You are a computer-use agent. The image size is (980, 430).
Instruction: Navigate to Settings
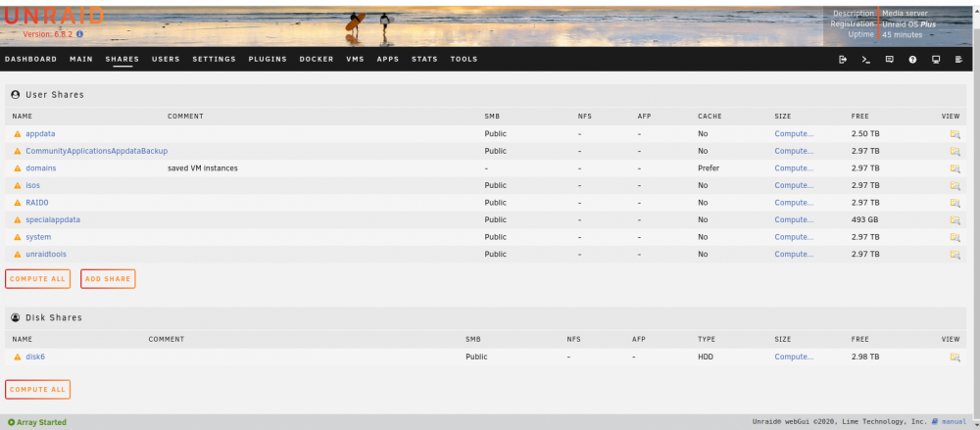(215, 60)
